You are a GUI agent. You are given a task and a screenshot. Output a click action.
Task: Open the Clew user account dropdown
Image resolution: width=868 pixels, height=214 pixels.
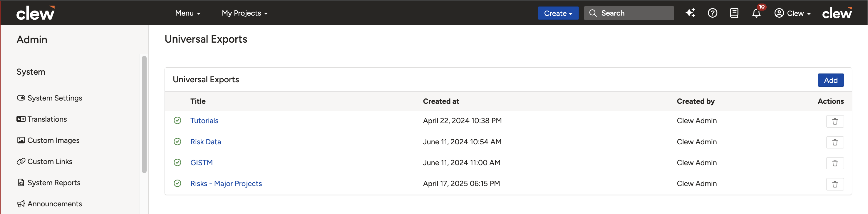(x=792, y=13)
